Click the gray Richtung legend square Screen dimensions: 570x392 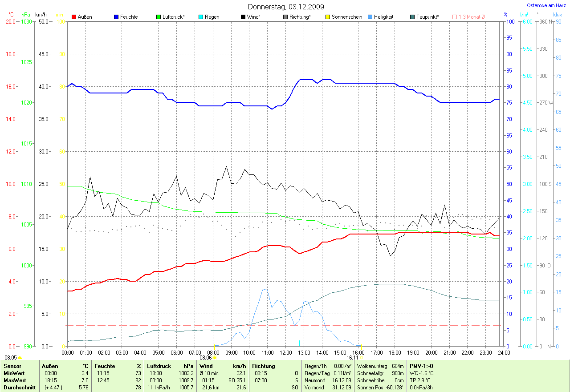click(x=285, y=17)
